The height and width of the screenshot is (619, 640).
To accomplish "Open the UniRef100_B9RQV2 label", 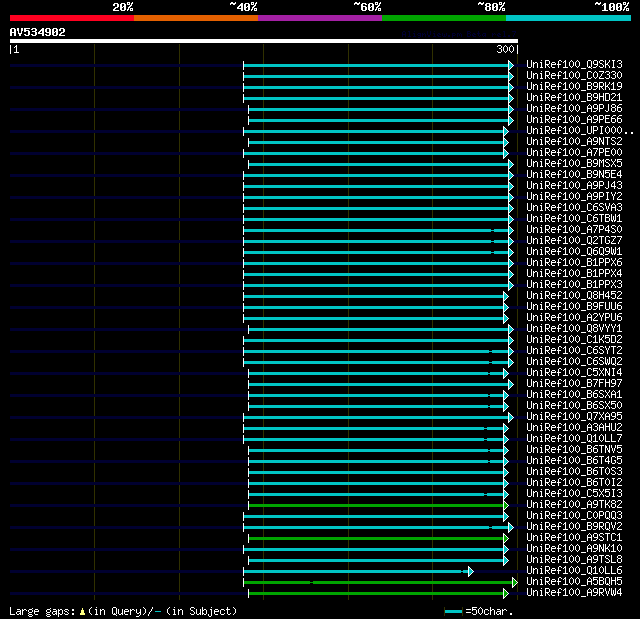I will coord(574,527).
